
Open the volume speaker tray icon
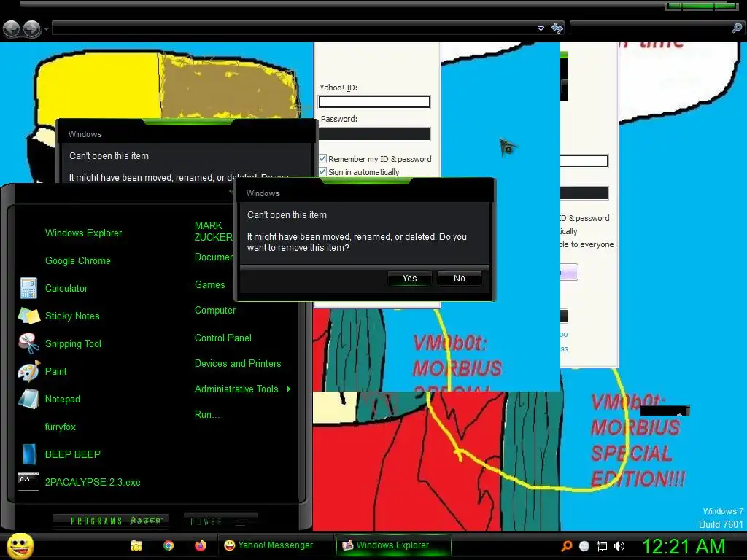(x=619, y=546)
